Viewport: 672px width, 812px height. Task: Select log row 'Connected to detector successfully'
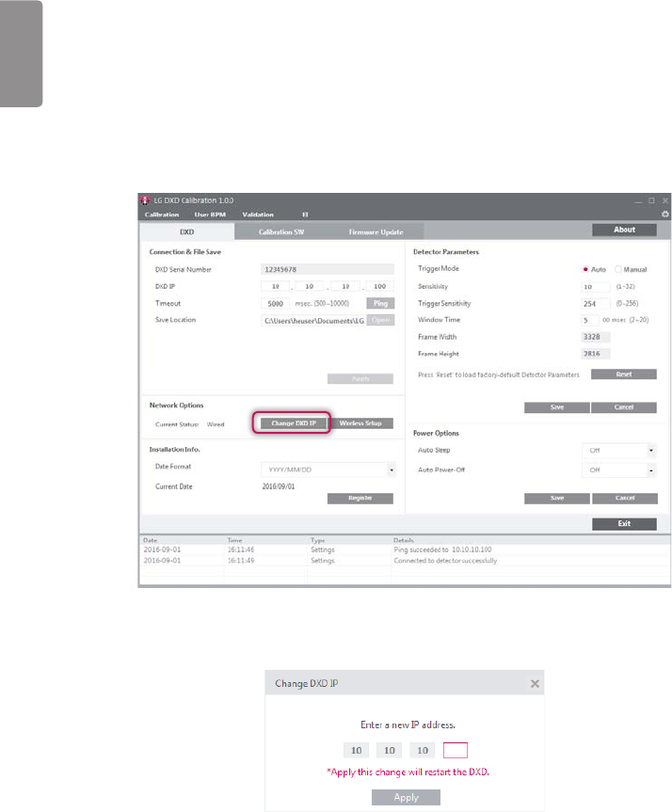pyautogui.click(x=405, y=561)
